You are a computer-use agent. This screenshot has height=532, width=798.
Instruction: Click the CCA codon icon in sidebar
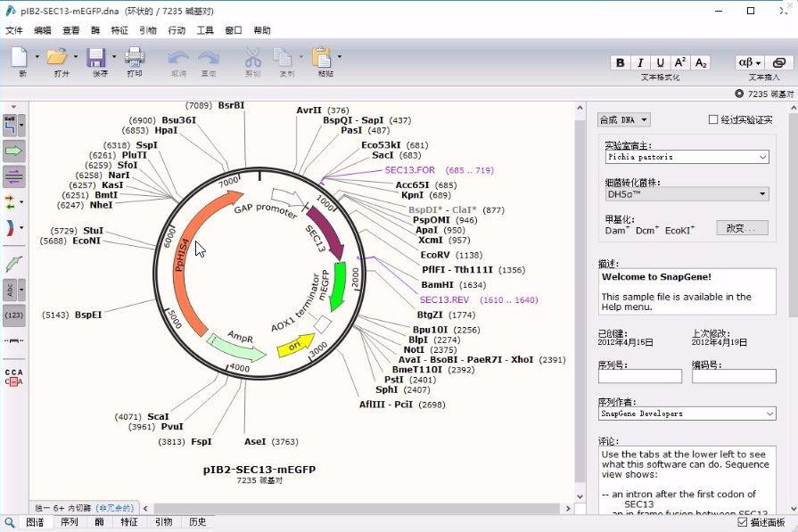point(14,377)
